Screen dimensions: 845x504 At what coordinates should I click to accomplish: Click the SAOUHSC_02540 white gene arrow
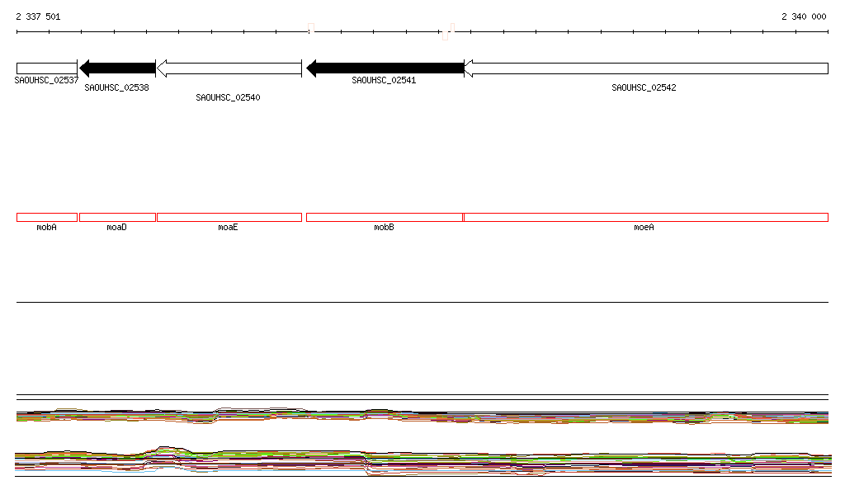pos(229,68)
